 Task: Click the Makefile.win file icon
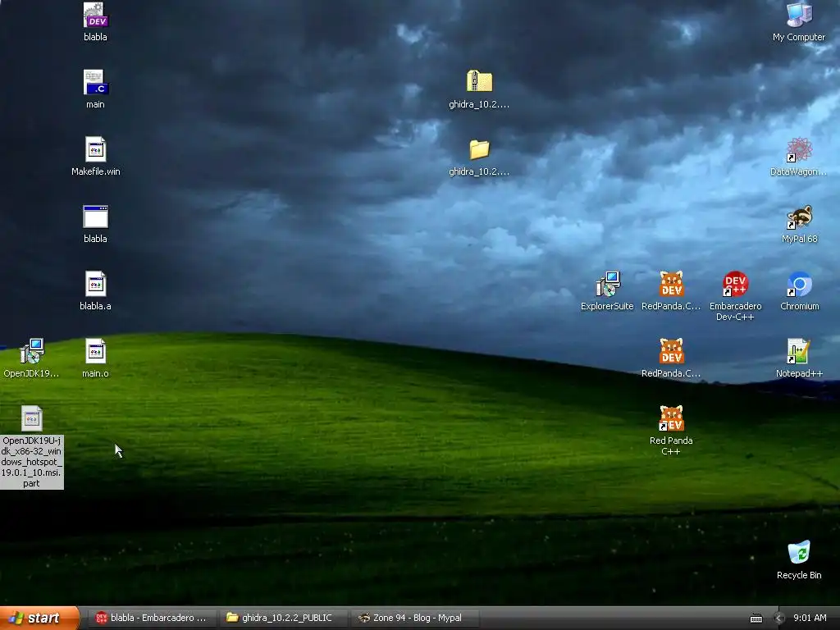(x=95, y=149)
